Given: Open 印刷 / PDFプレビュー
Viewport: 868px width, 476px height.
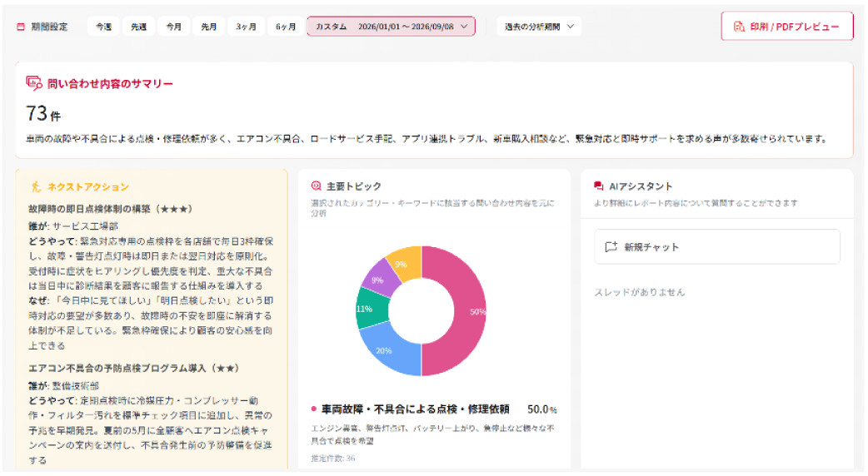Looking at the screenshot, I should tap(786, 27).
